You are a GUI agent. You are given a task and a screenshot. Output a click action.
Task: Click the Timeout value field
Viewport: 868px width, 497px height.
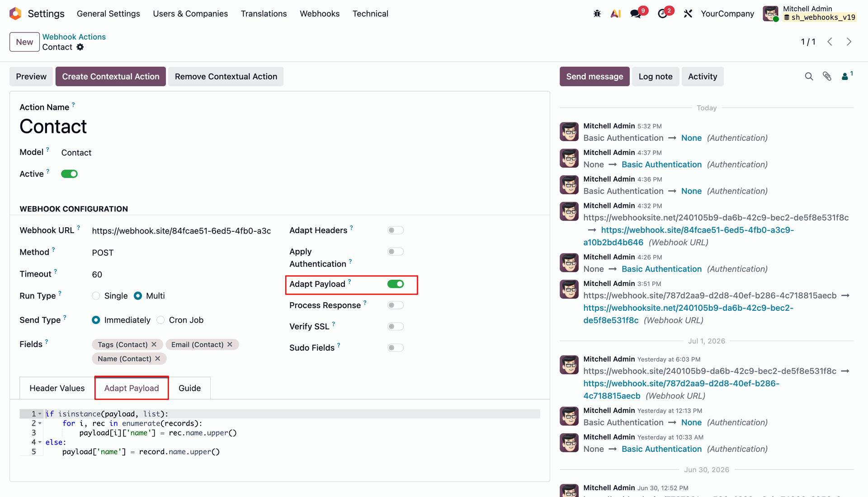181,274
